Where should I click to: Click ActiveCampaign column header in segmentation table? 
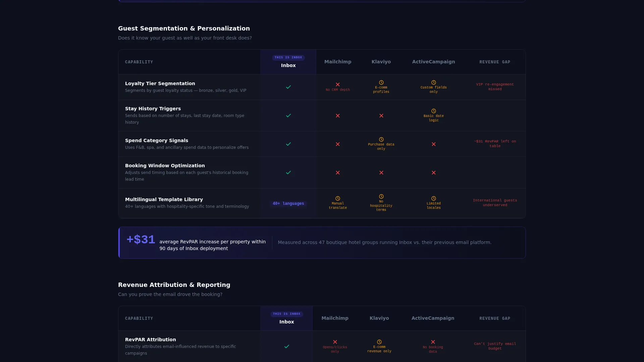point(433,62)
